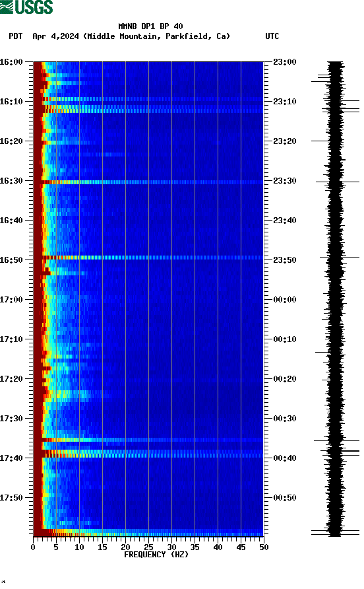
Task: Click the 35 Hz frequency axis tick label
Action: click(x=195, y=547)
